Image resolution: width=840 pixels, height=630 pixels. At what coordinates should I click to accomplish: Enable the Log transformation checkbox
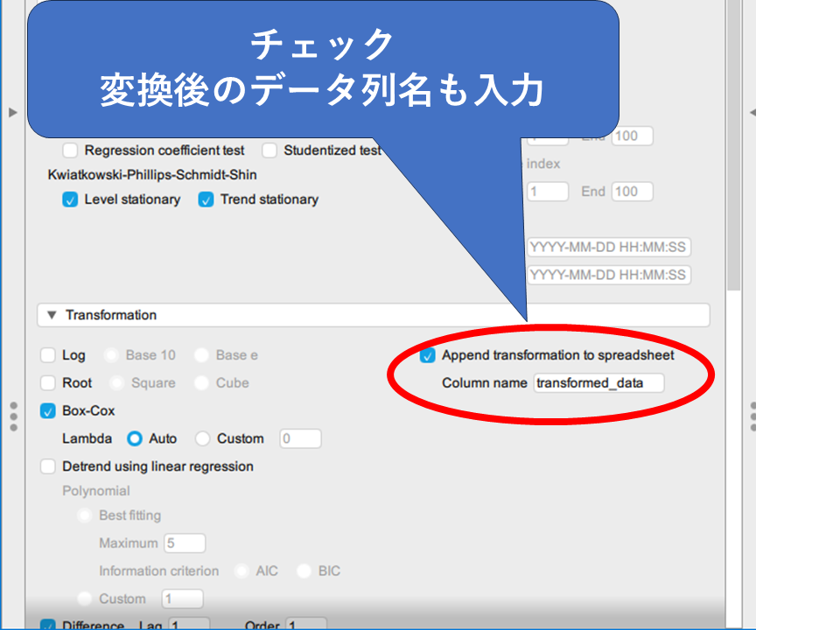48,355
